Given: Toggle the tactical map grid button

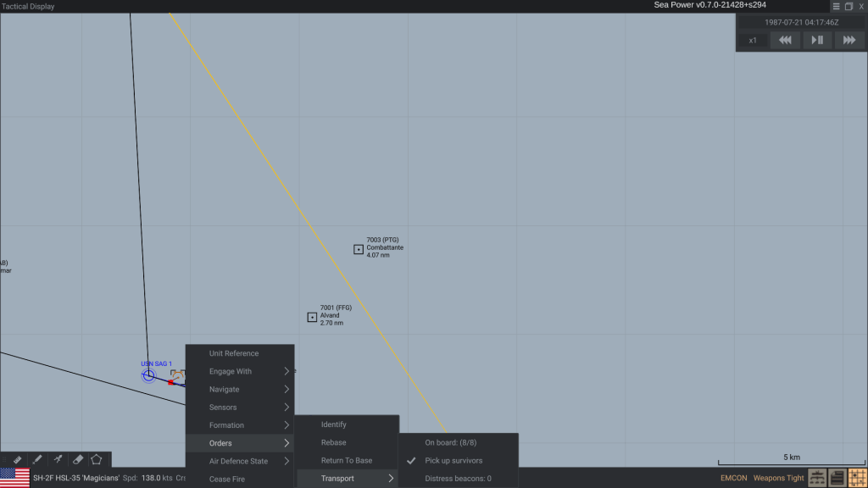Looking at the screenshot, I should pyautogui.click(x=856, y=478).
